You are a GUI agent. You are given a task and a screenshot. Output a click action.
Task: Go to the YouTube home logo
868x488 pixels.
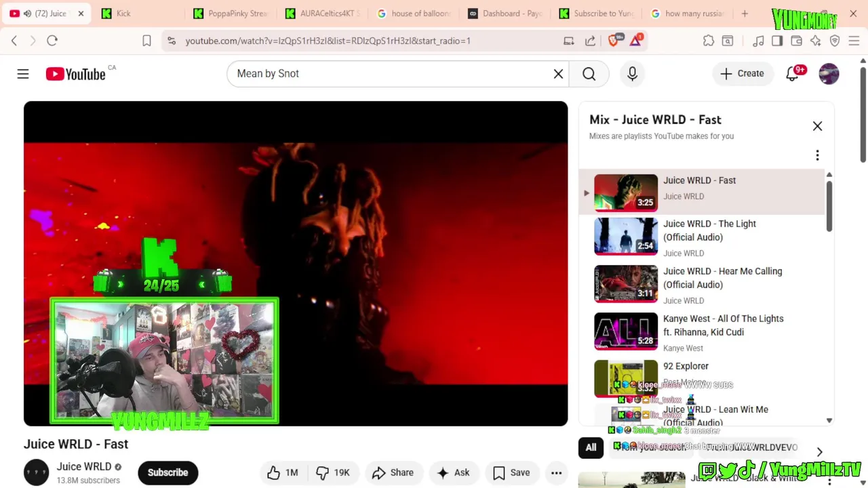[76, 74]
